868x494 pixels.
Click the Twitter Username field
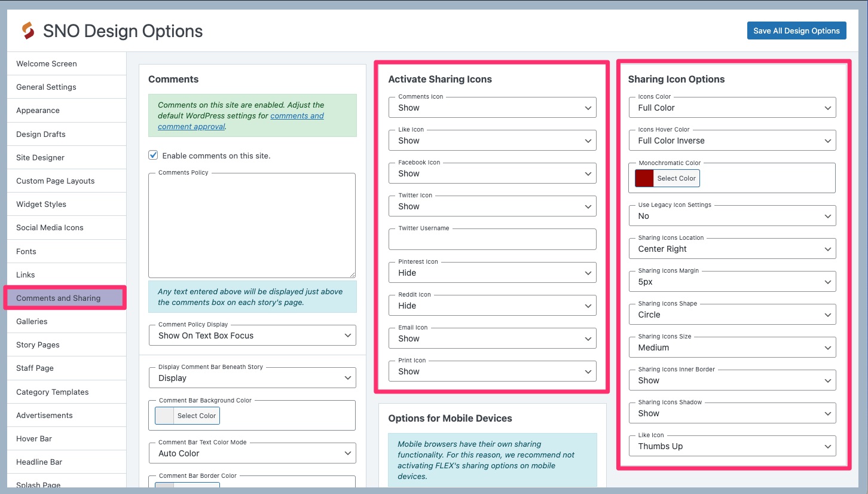[x=493, y=239]
